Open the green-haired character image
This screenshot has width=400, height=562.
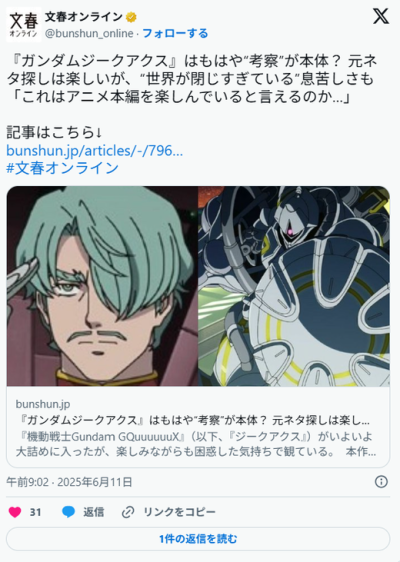(x=102, y=286)
